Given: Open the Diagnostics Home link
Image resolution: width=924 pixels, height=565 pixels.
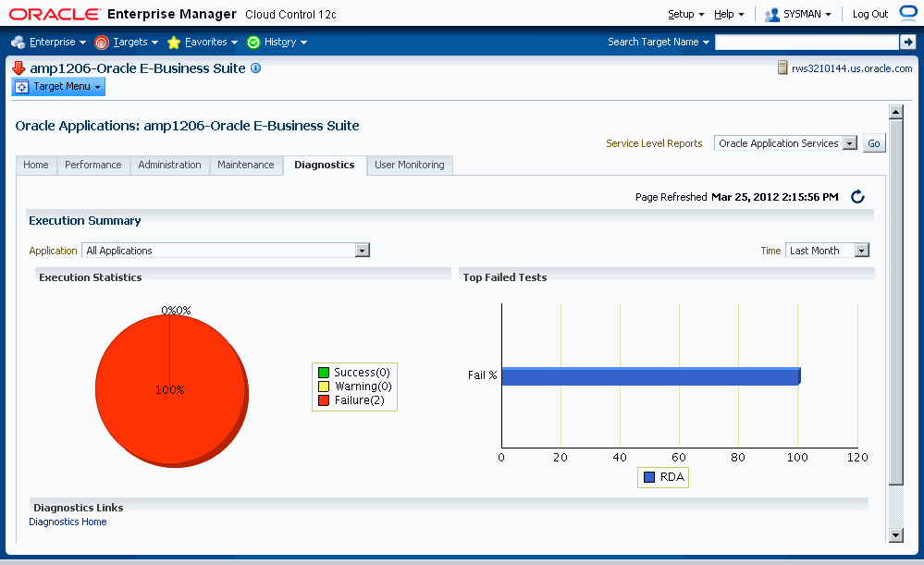Looking at the screenshot, I should pos(68,522).
